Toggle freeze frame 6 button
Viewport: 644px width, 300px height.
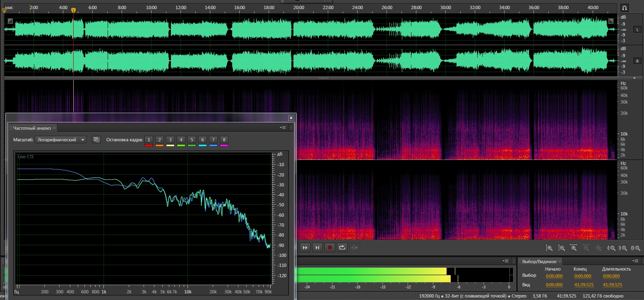(202, 140)
